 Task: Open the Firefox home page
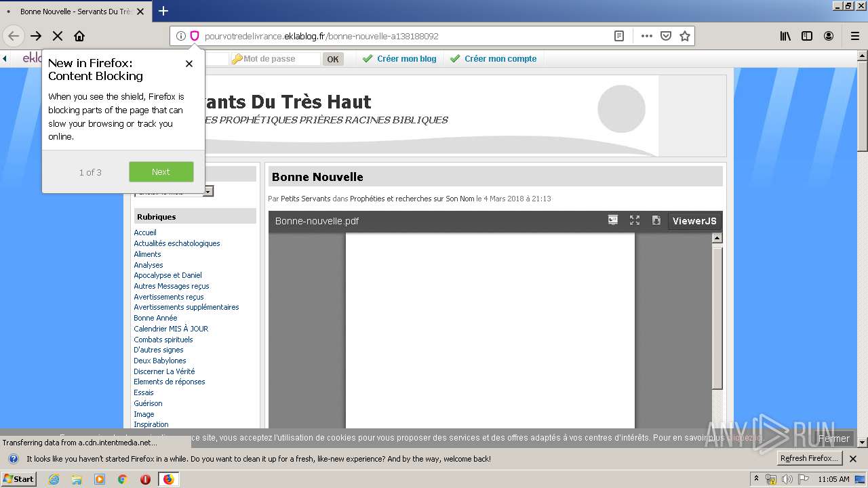[79, 36]
